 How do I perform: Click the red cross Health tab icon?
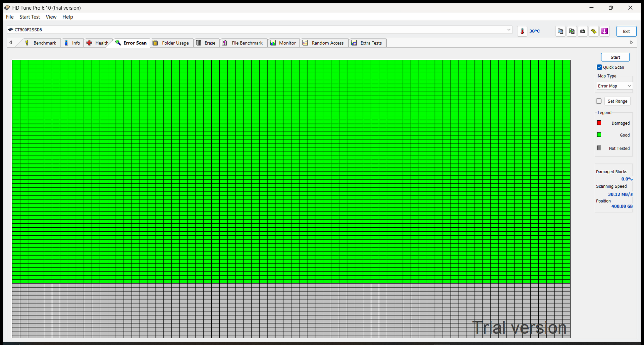tap(89, 43)
